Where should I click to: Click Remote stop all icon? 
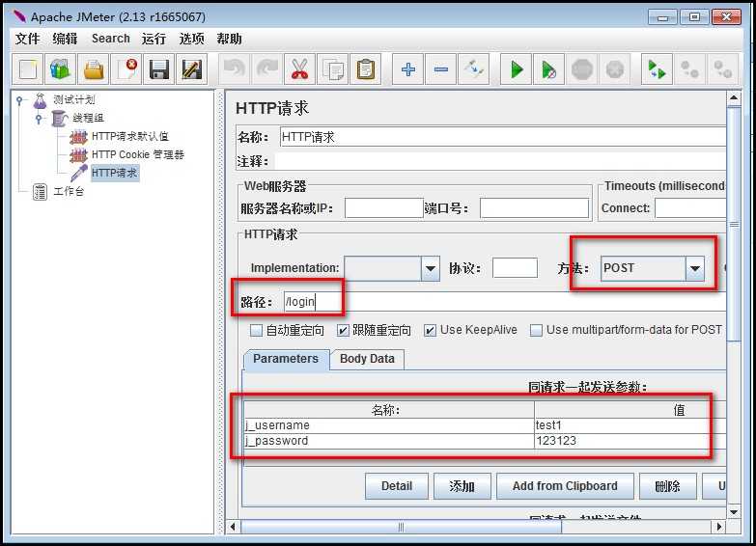tap(689, 69)
